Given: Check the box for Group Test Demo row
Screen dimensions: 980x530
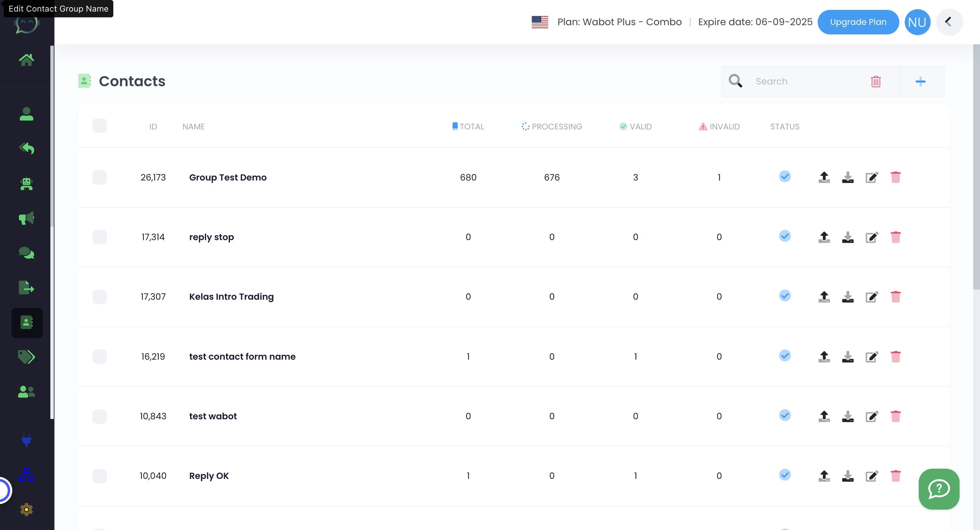Looking at the screenshot, I should point(100,177).
